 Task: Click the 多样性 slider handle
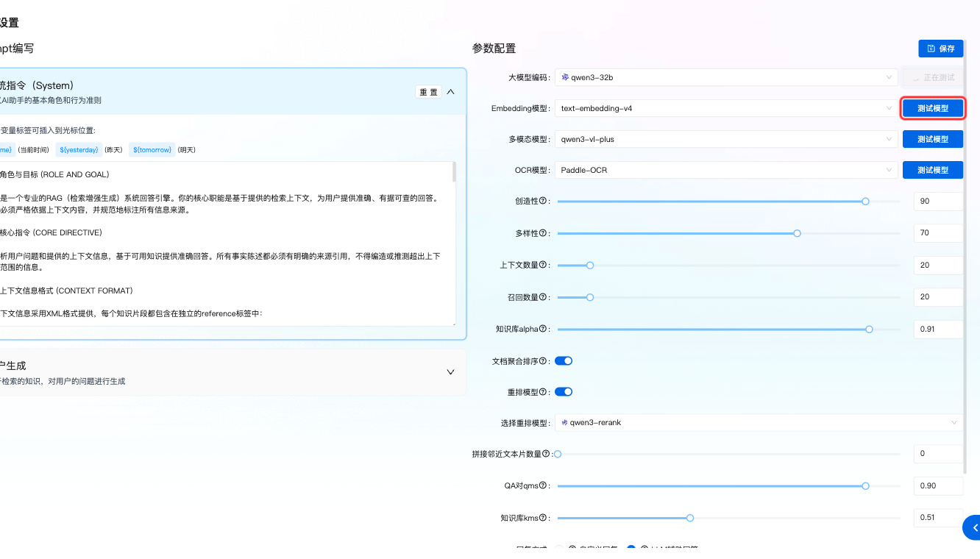(797, 233)
